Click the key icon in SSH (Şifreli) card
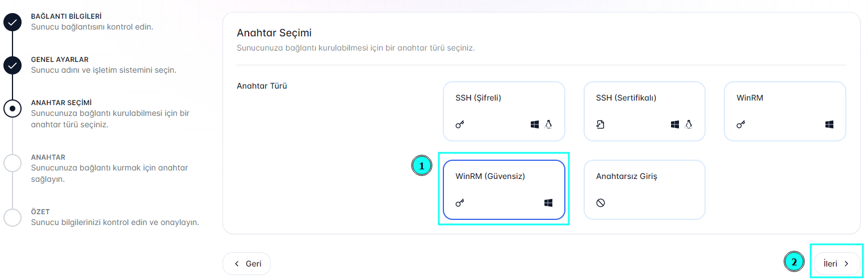Viewport: 868px width, 279px height. 460,124
